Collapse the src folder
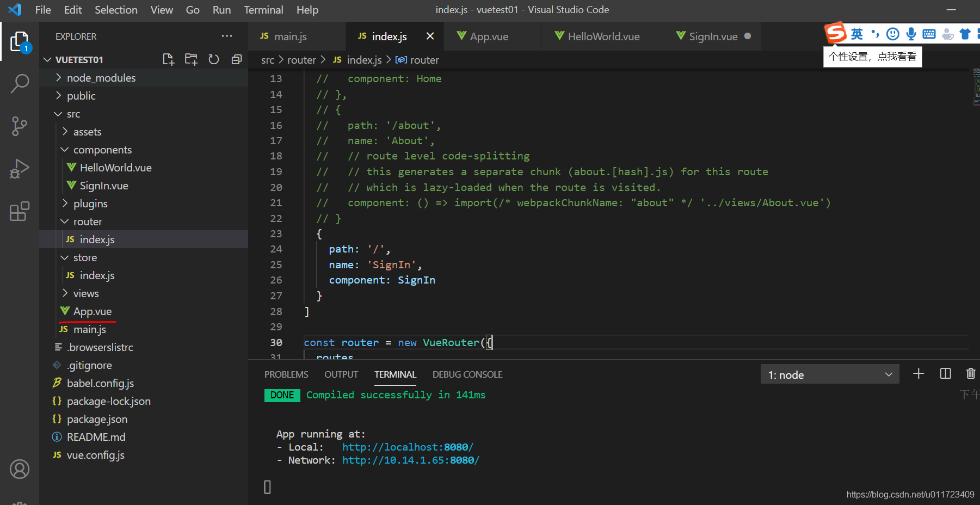 tap(58, 114)
